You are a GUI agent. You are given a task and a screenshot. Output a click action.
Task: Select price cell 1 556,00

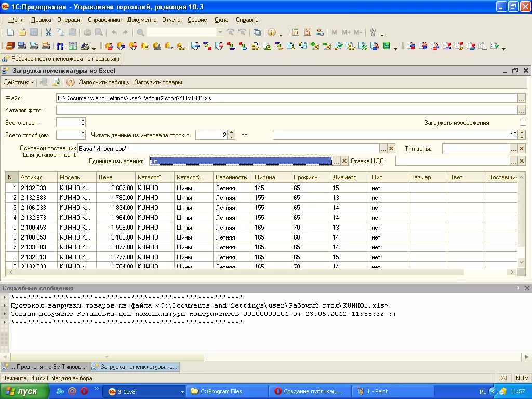pyautogui.click(x=116, y=227)
